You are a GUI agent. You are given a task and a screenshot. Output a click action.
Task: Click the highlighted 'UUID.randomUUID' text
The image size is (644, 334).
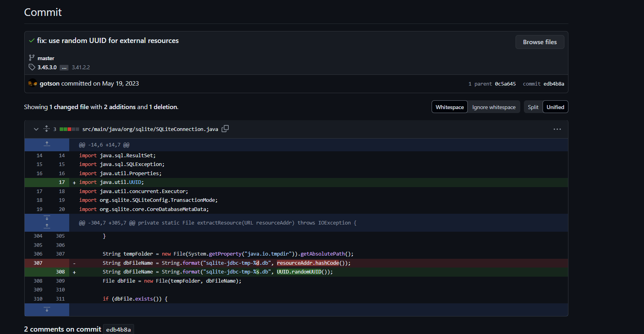tap(299, 272)
